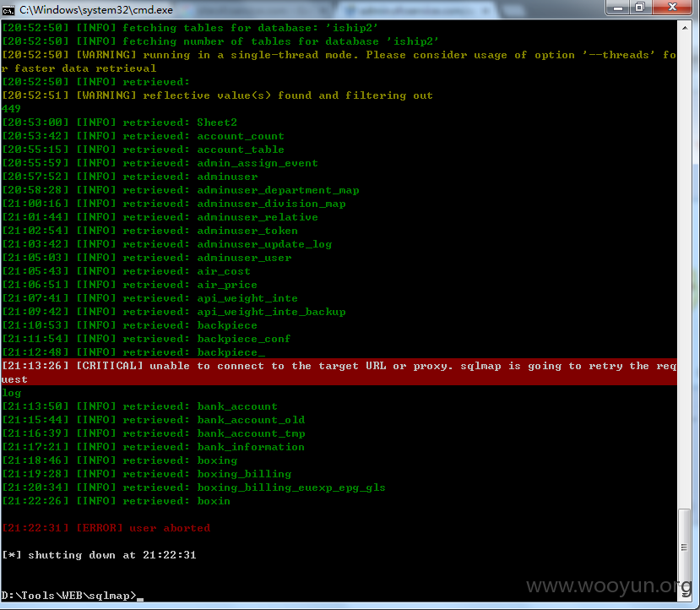Click the 'boxin' partial line at 21:22:26
This screenshot has width=700, height=610.
(116, 501)
